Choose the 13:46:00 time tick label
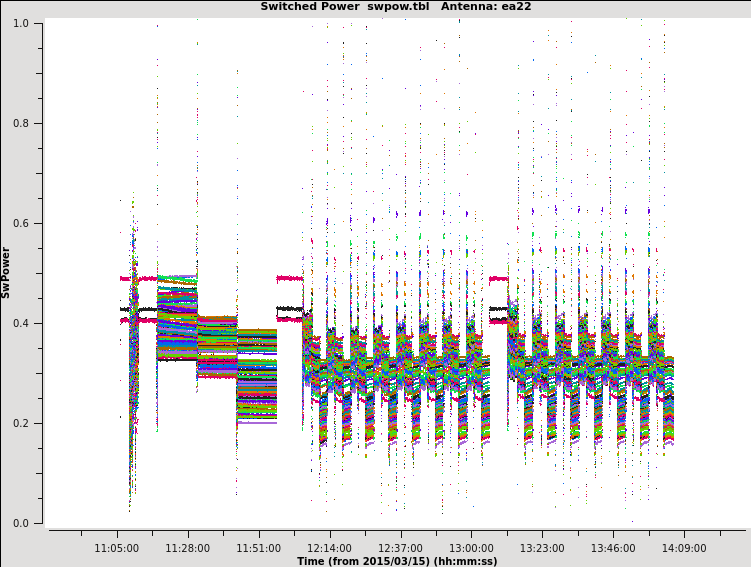751x567 pixels. pos(613,548)
